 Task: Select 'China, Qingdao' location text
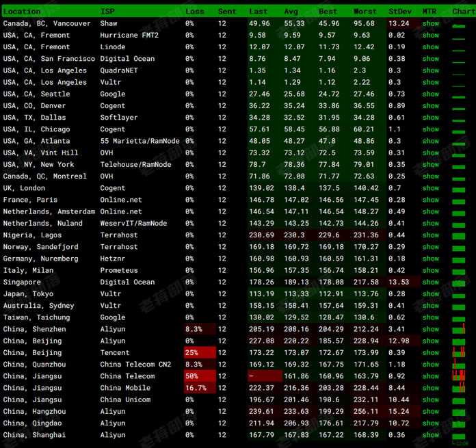click(32, 423)
